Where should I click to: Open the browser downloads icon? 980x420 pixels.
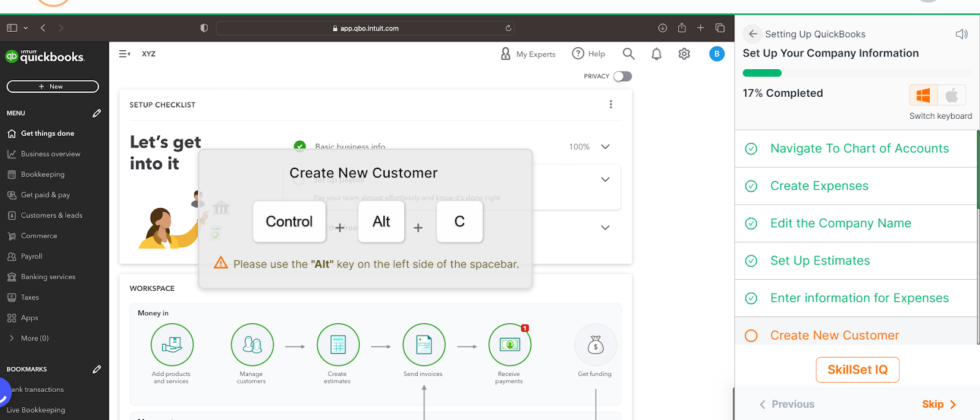point(663,28)
